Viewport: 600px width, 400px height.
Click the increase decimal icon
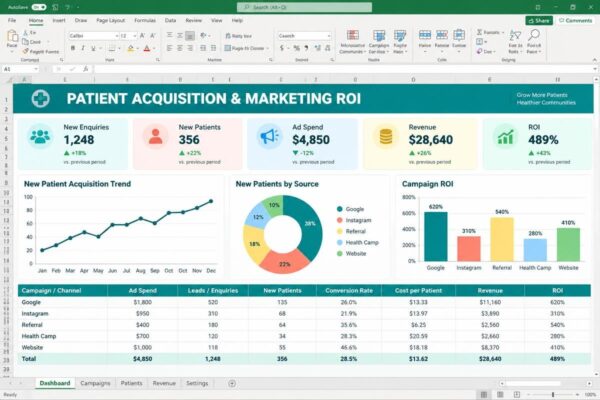tap(318, 48)
